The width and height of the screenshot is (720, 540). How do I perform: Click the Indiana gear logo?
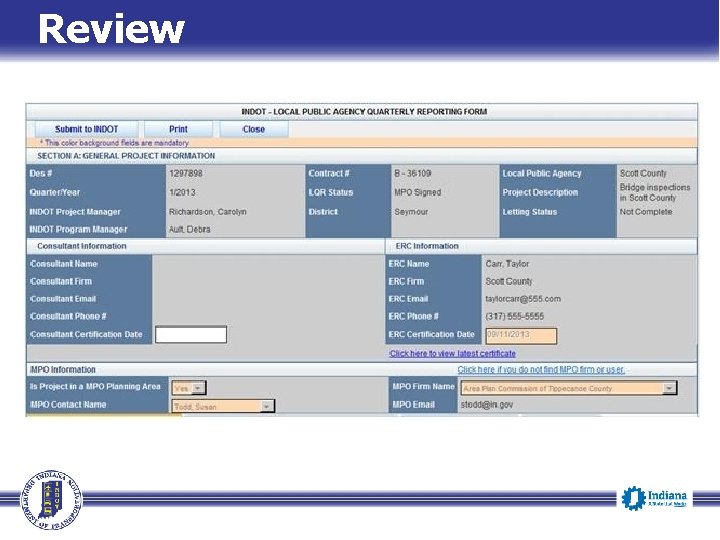pos(654,498)
